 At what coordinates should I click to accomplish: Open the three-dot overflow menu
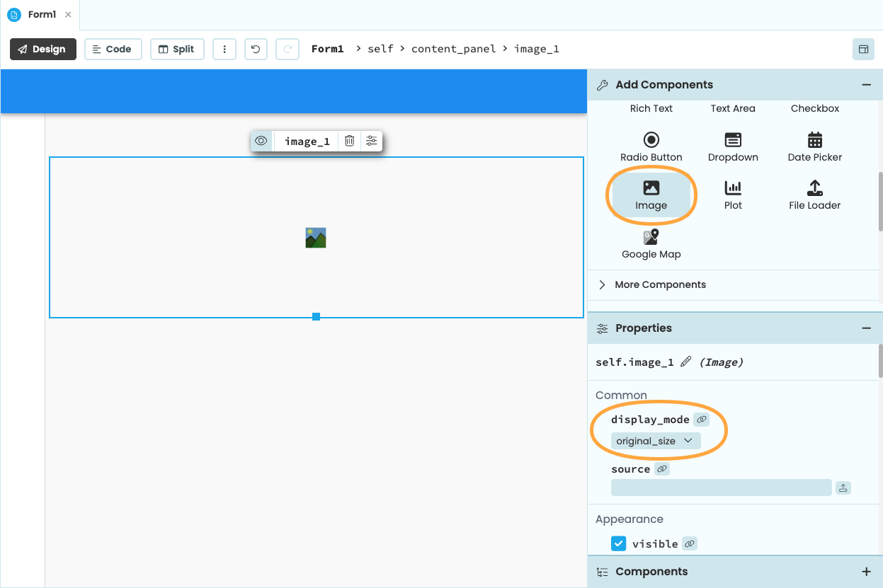tap(224, 49)
